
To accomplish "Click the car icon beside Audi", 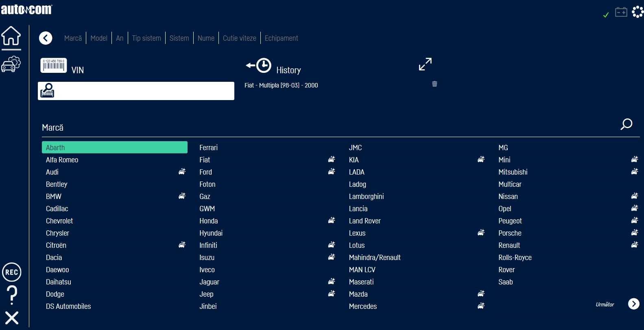I will (182, 172).
